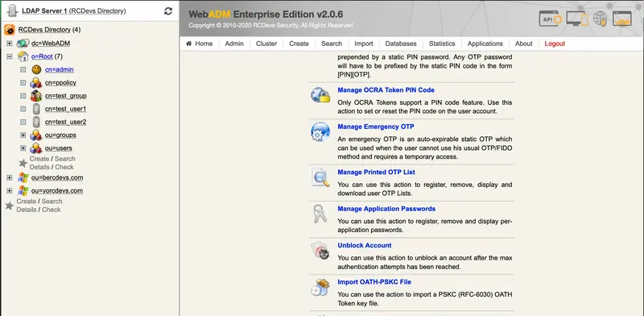Click the ou=yorcdevs.com Windows flag icon
This screenshot has height=316, width=644.
(23, 191)
